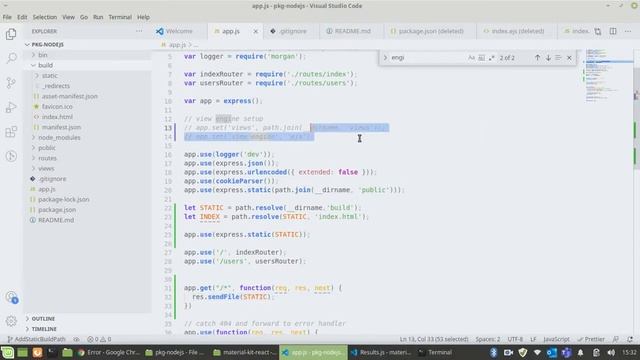Switch to package.json (deleted) tab
This screenshot has width=640, height=360.
(431, 31)
